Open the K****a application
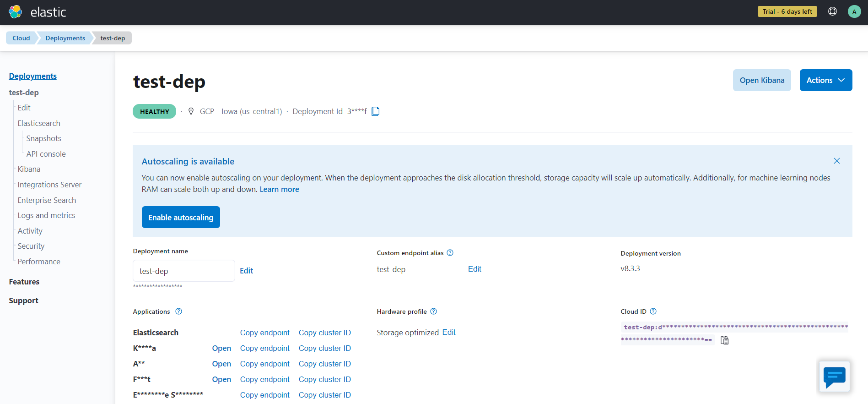The image size is (868, 404). [221, 348]
